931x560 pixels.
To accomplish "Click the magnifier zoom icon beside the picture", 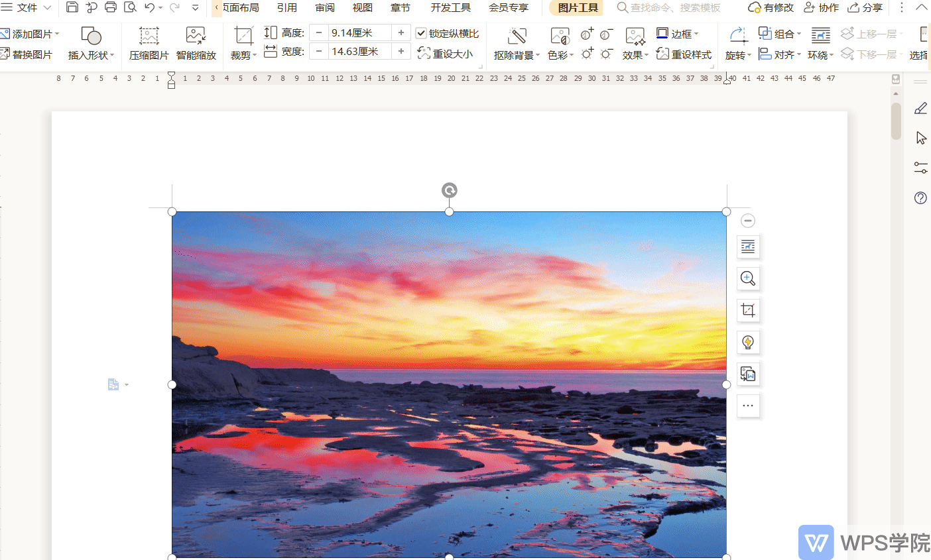I will click(748, 278).
